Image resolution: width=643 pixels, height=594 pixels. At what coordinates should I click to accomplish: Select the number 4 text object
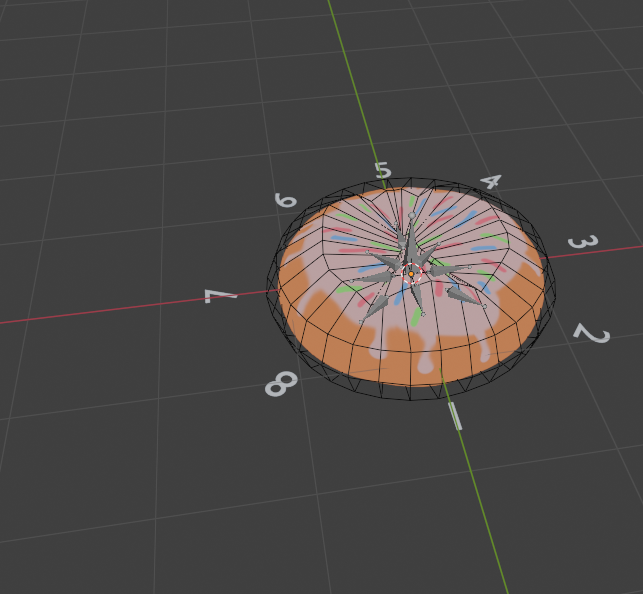491,182
